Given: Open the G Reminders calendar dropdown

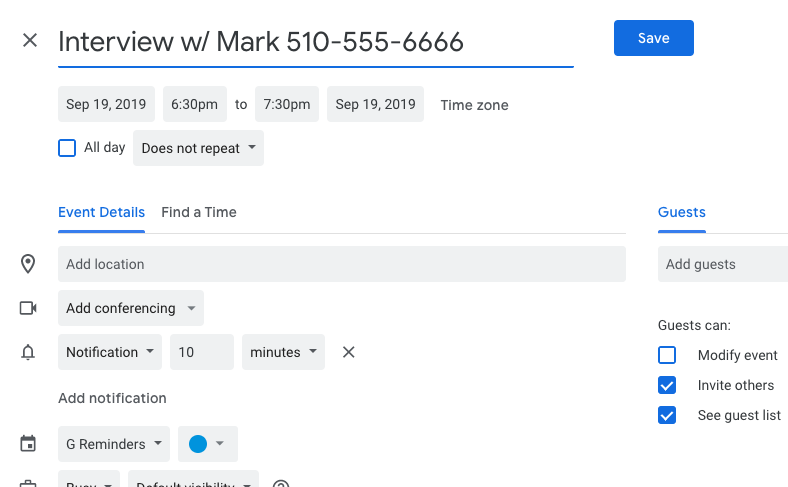Looking at the screenshot, I should click(114, 444).
